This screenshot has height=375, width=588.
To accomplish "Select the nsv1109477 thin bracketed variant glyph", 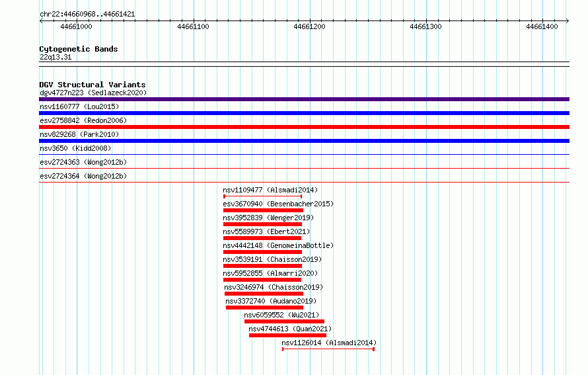I will point(262,196).
